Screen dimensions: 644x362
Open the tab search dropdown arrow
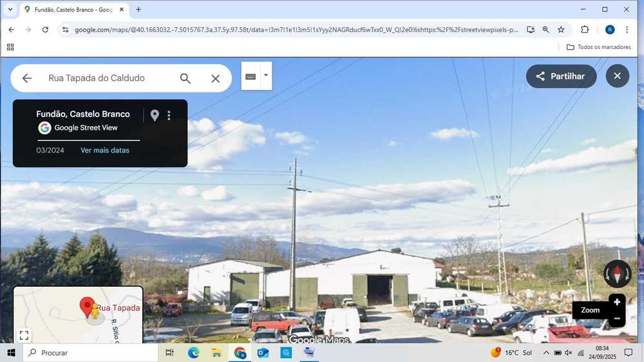(x=10, y=9)
